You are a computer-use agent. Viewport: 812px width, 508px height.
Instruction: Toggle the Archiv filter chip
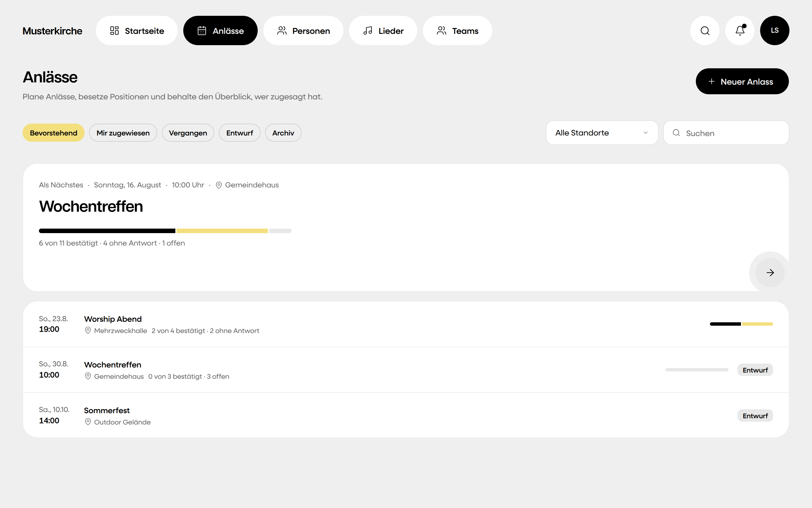coord(283,133)
